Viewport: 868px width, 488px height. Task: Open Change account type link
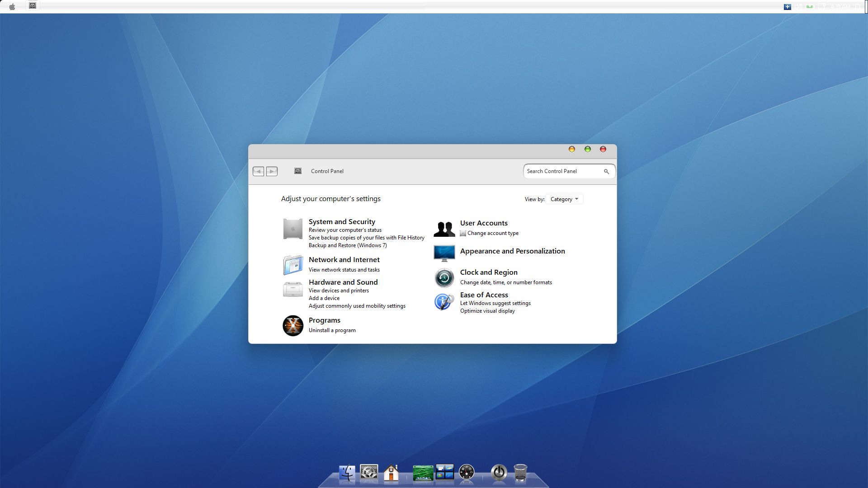tap(493, 233)
